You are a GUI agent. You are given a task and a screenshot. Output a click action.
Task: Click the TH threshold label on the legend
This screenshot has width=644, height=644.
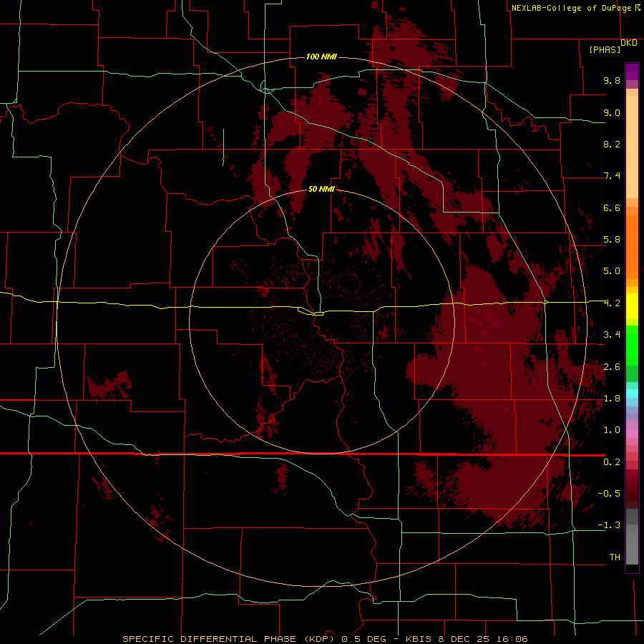(x=615, y=557)
